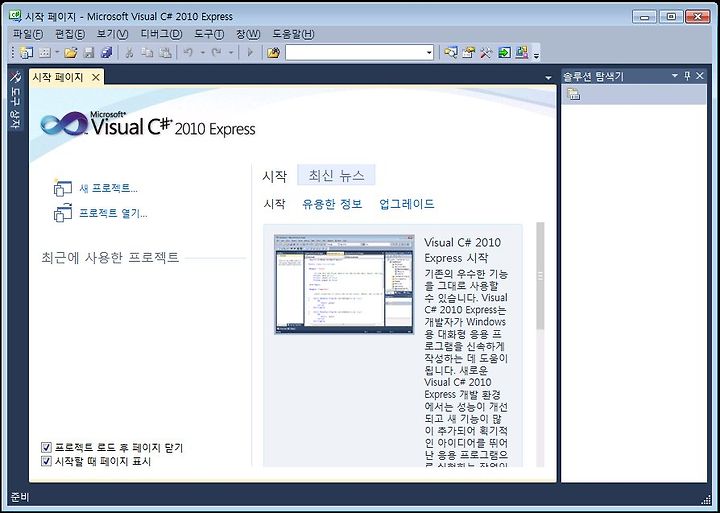Click the Add New Item toolbar icon
Screen dimensions: 720x513
[x=45, y=53]
